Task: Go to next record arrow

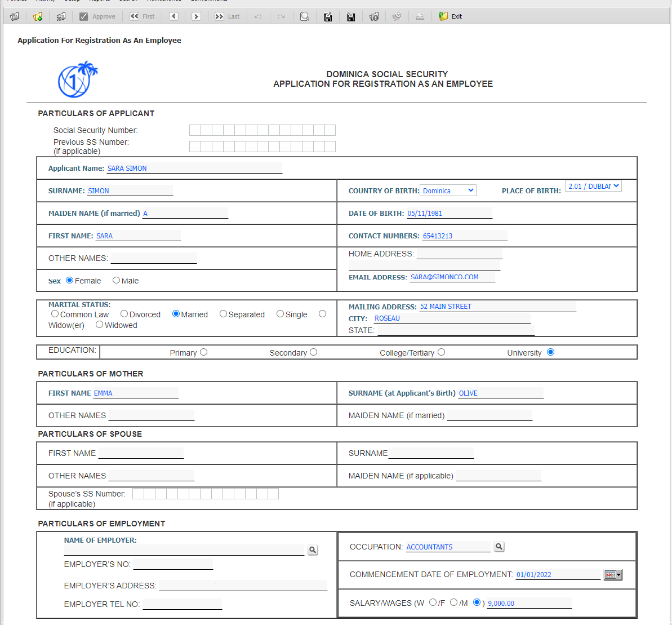Action: click(x=196, y=17)
